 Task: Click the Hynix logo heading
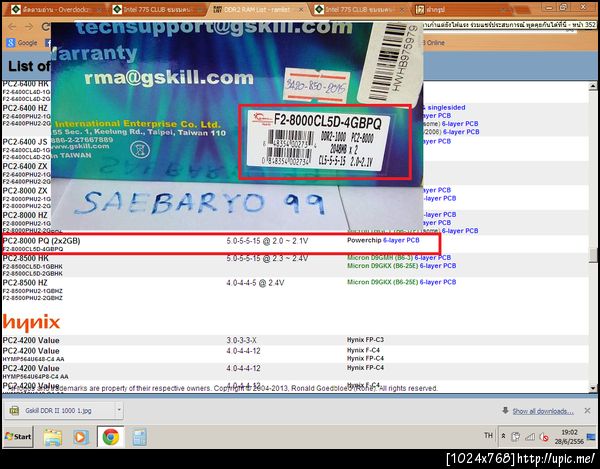[31, 322]
